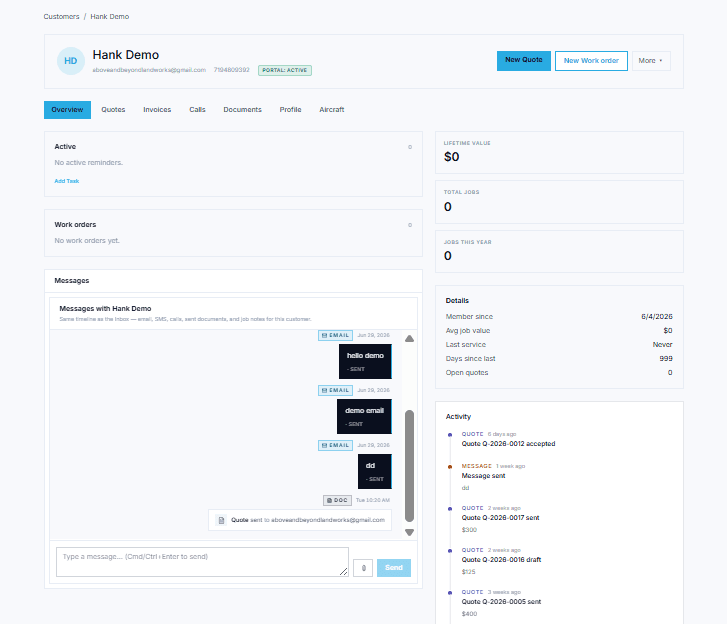This screenshot has height=624, width=727.
Task: Click EMAIL badge above hello demo
Action: pos(335,335)
